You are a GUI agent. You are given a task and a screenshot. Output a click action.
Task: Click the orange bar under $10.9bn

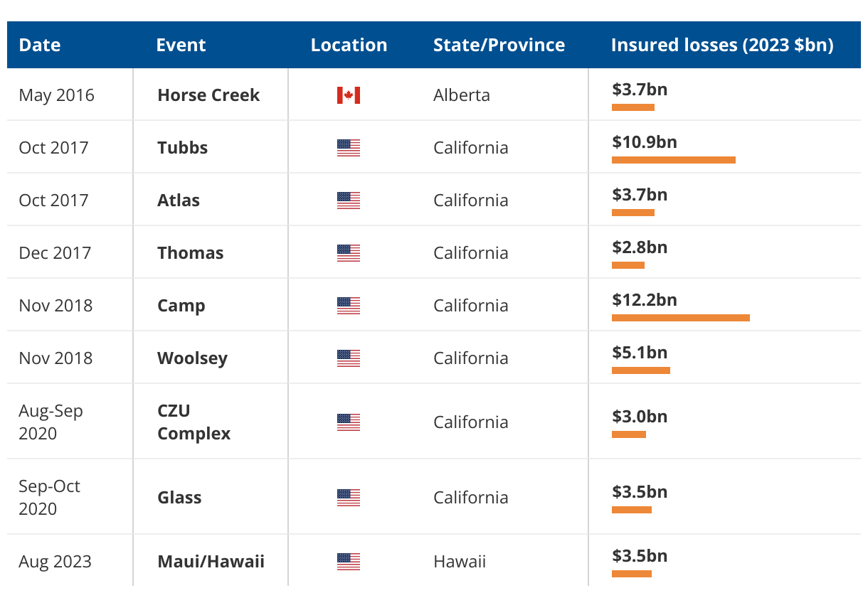click(673, 160)
